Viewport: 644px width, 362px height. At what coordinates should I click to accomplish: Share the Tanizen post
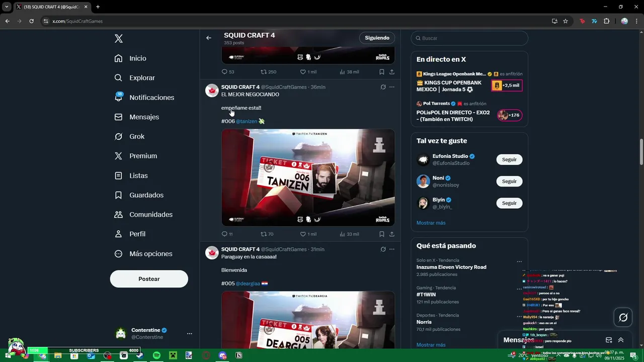pos(391,234)
